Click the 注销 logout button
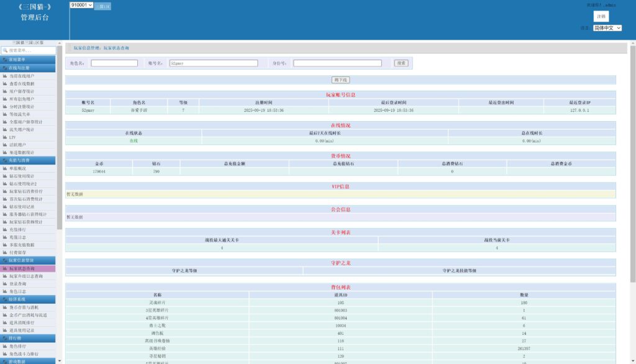The image size is (636, 364). pos(601,16)
